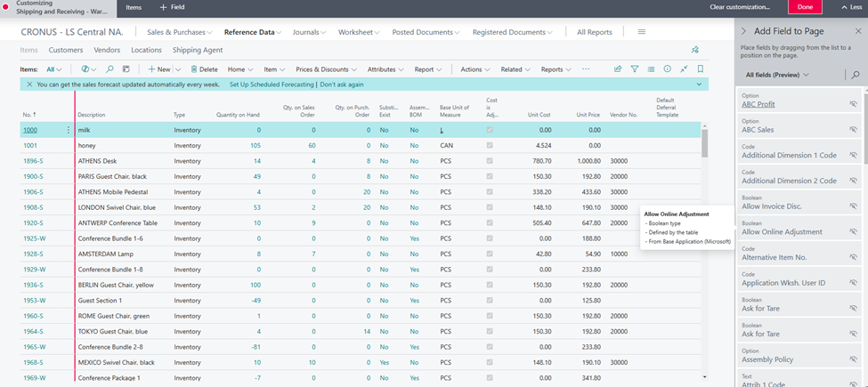Click the hamburger menu icon beside All Reports

click(641, 32)
